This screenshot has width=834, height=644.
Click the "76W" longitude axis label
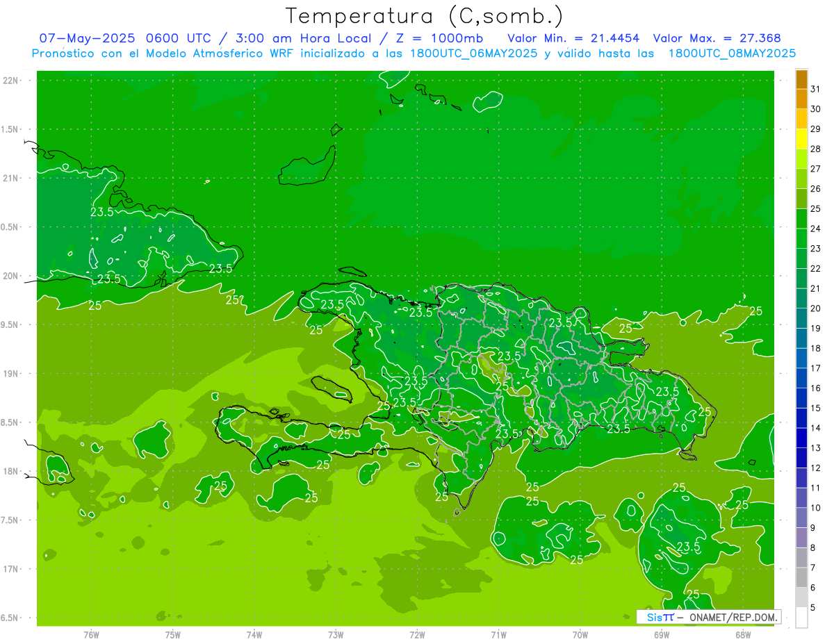click(x=91, y=635)
